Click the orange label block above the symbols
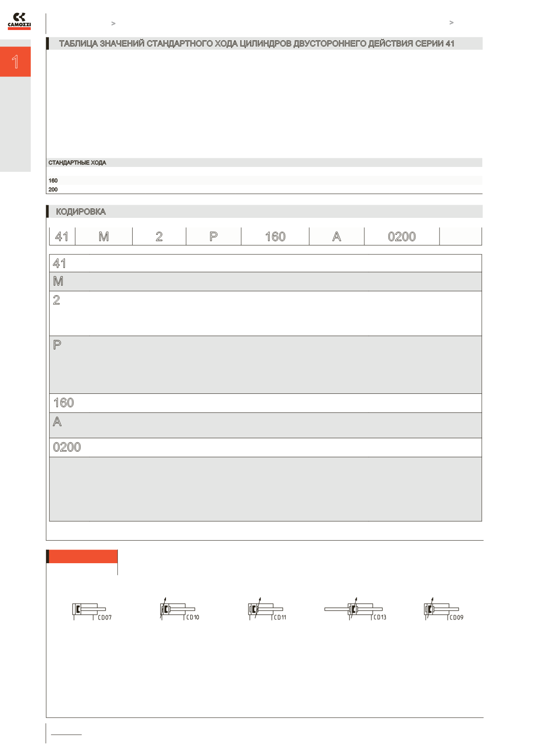 pyautogui.click(x=82, y=556)
